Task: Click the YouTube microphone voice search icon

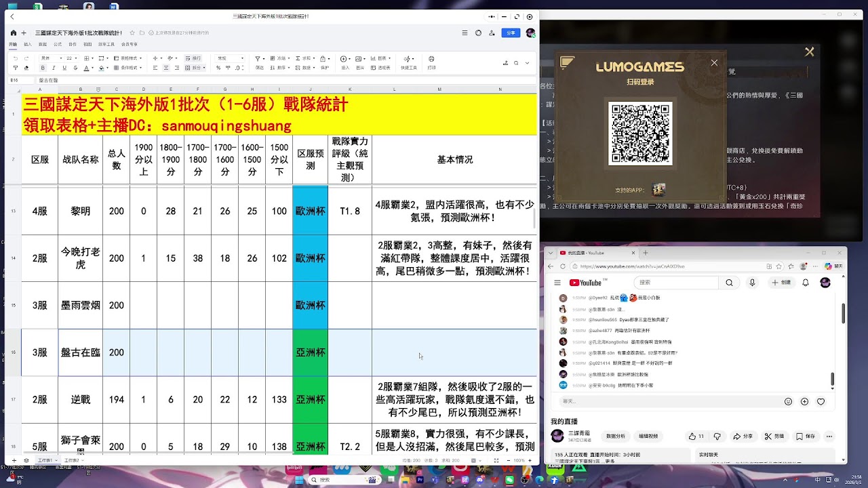Action: [752, 283]
